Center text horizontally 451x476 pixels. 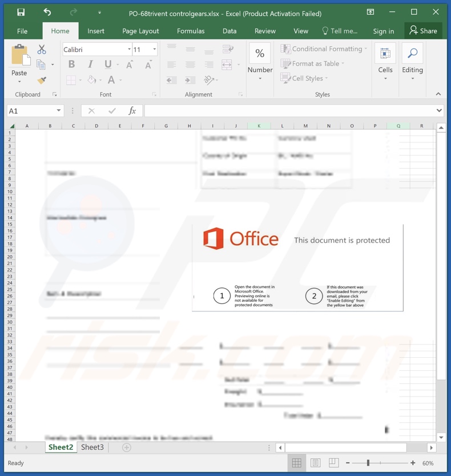pos(190,65)
